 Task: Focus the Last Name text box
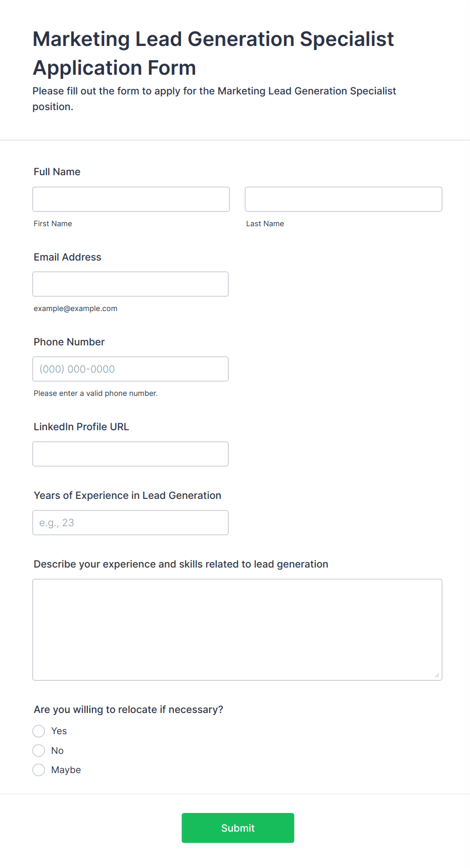pos(343,199)
